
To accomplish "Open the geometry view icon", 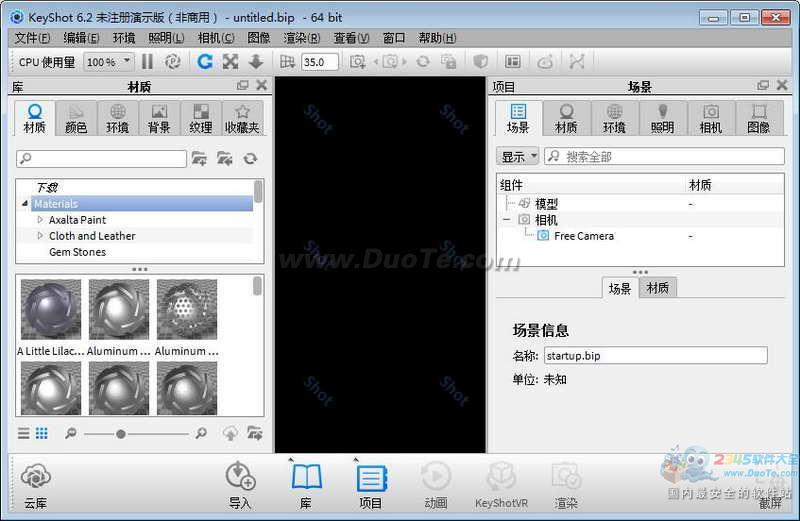I will point(513,62).
